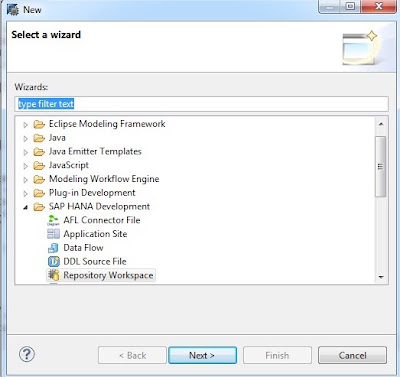Click the scrollbar down arrow

point(381,277)
